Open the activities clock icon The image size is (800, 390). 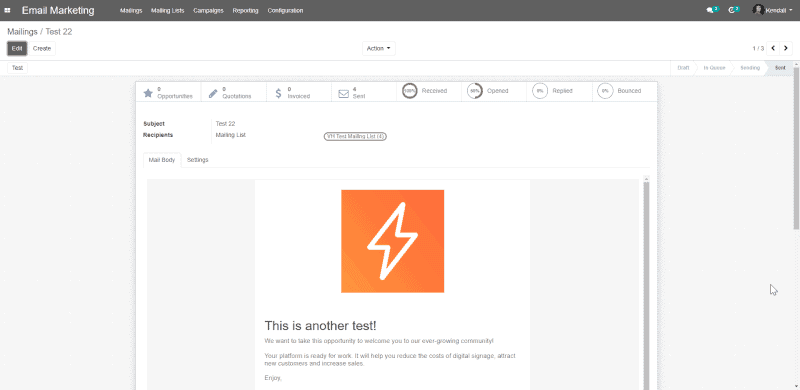[731, 10]
